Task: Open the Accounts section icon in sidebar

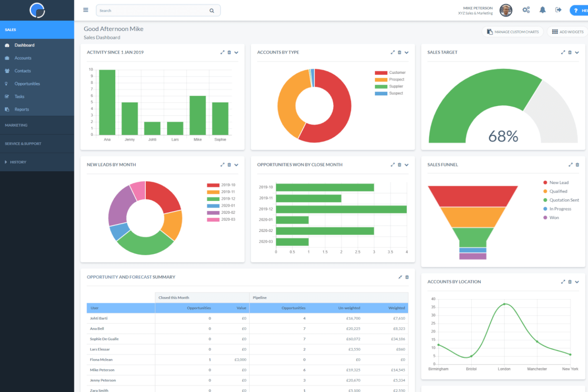Action: pyautogui.click(x=7, y=58)
